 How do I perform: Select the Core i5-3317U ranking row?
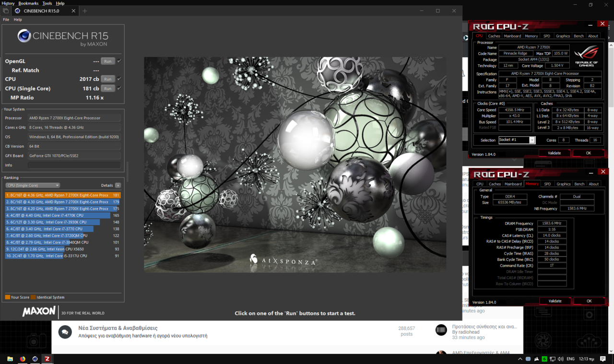(63, 256)
